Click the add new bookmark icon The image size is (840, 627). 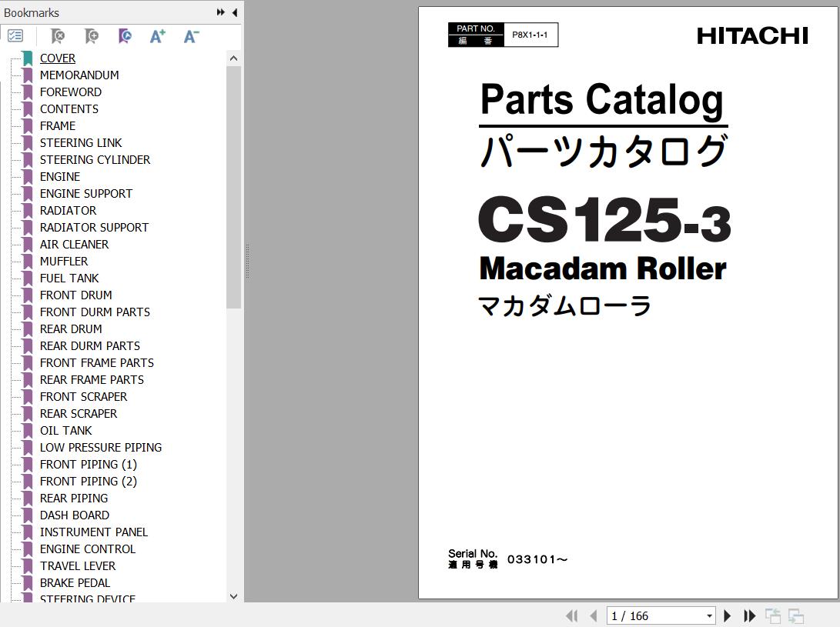[x=91, y=36]
